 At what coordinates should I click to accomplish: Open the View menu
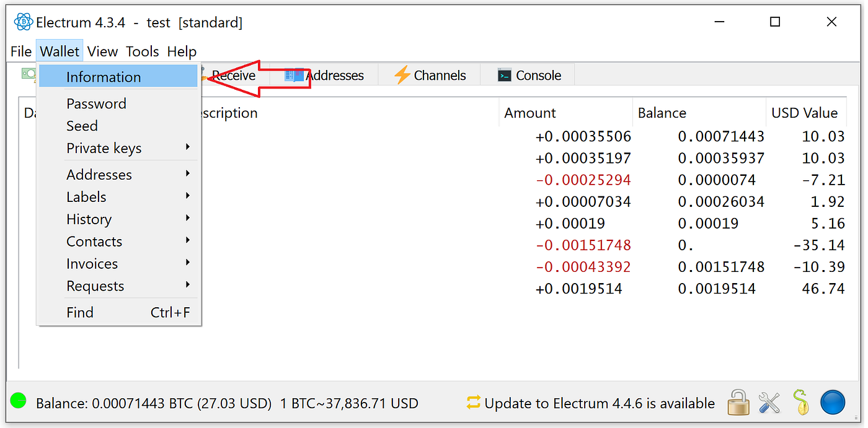click(x=102, y=51)
